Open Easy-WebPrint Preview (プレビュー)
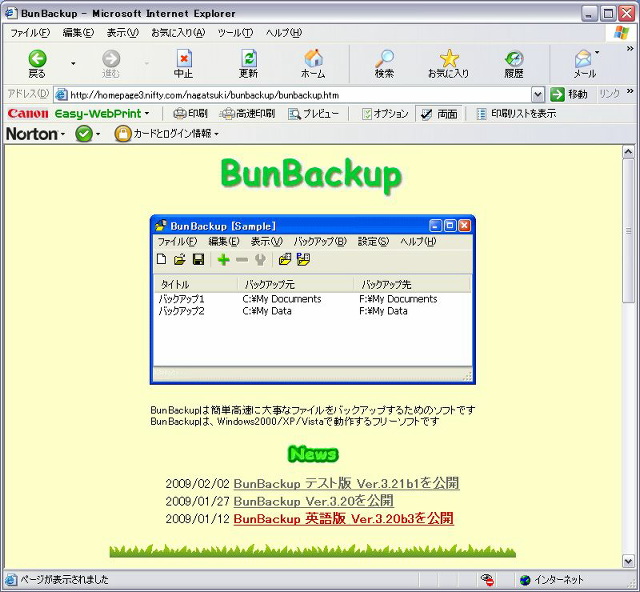 [314, 114]
